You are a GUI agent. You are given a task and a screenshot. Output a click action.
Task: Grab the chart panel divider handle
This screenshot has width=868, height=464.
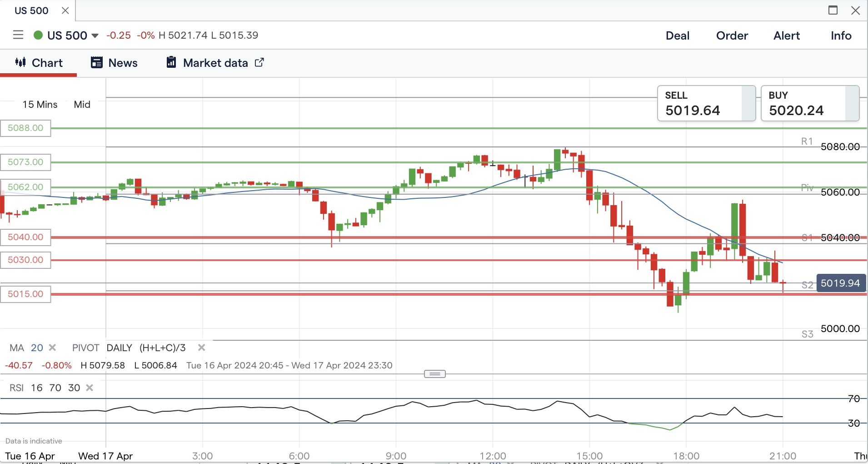435,374
